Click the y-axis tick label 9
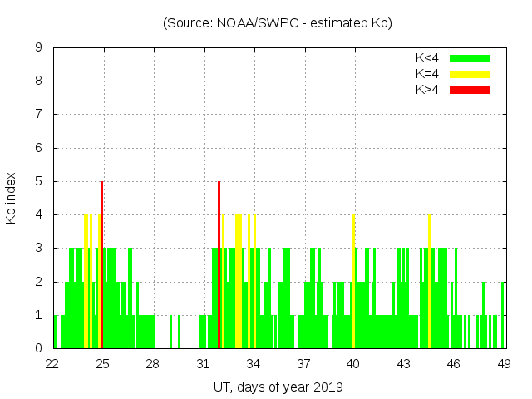This screenshot has height=399, width=532. tap(39, 47)
